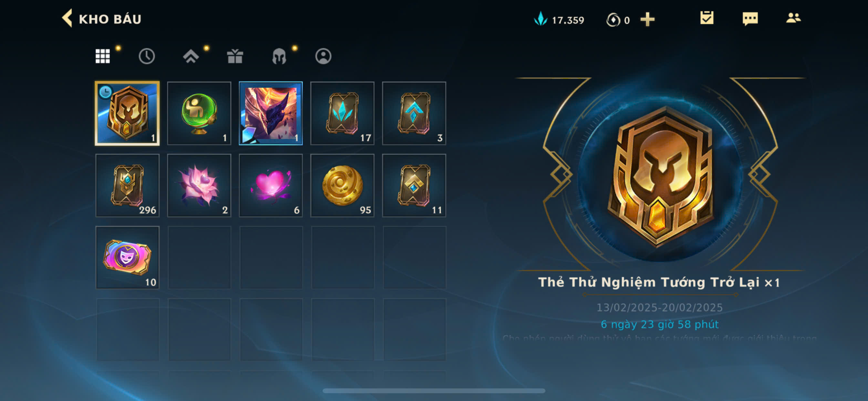This screenshot has height=401, width=868.
Task: Select the blue crystal card with 17
Action: [x=342, y=113]
